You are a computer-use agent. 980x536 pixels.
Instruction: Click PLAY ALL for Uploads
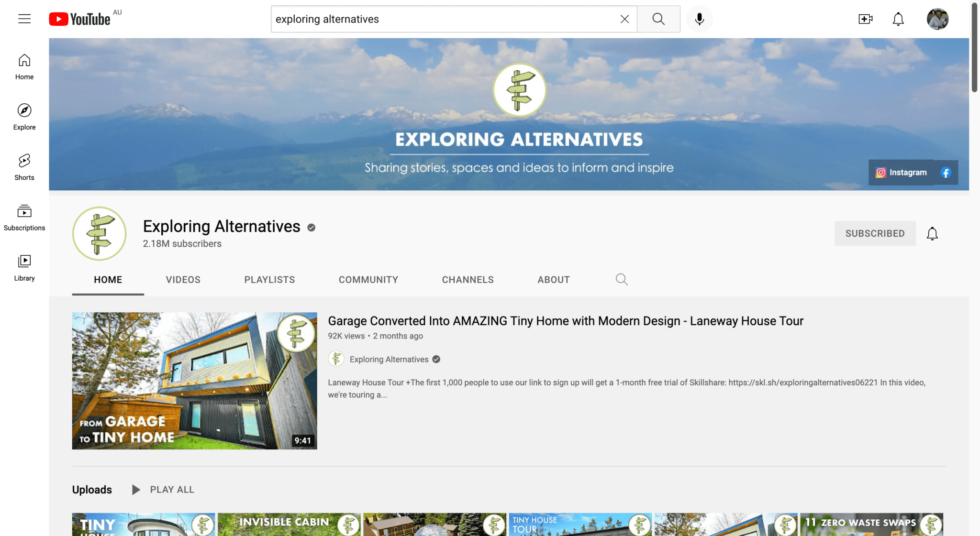point(163,490)
